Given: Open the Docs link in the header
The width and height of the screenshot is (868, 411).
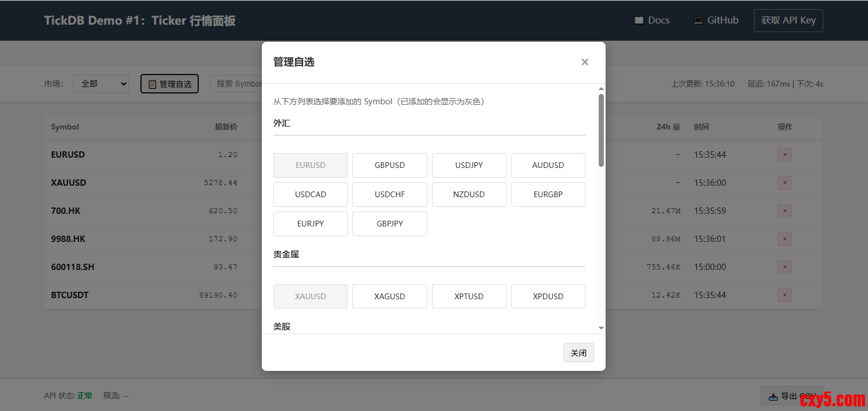Looking at the screenshot, I should point(652,20).
